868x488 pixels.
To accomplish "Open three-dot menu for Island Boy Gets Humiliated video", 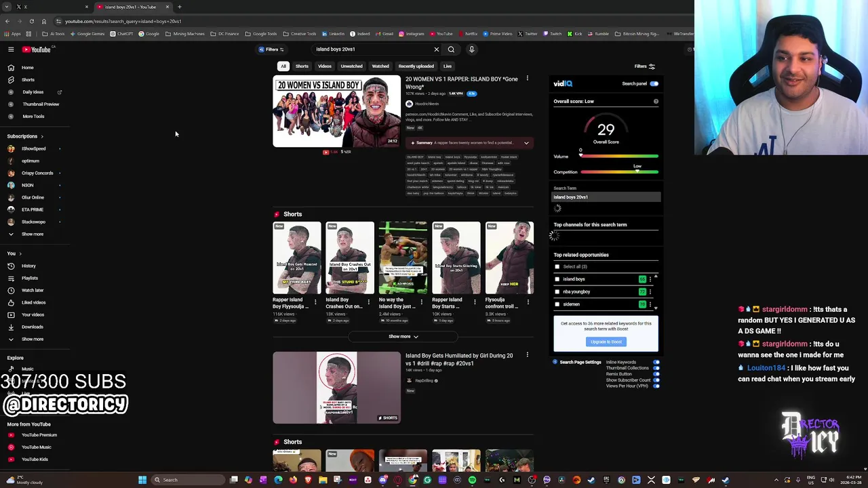I will click(x=528, y=355).
